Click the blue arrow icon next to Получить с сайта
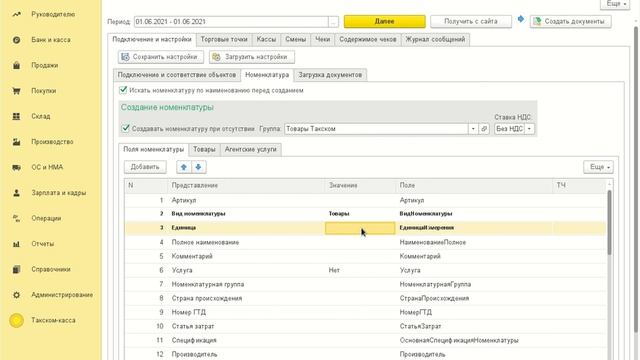 point(520,19)
